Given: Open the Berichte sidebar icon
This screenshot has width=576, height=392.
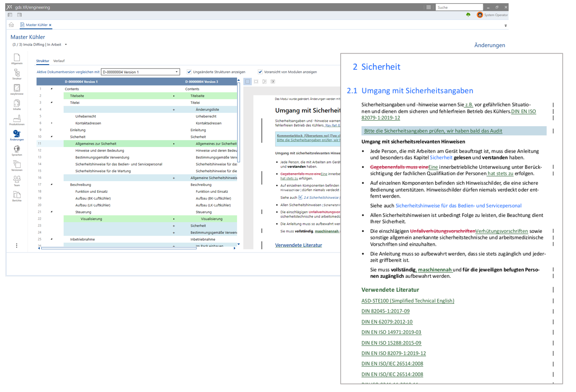Looking at the screenshot, I should (17, 195).
